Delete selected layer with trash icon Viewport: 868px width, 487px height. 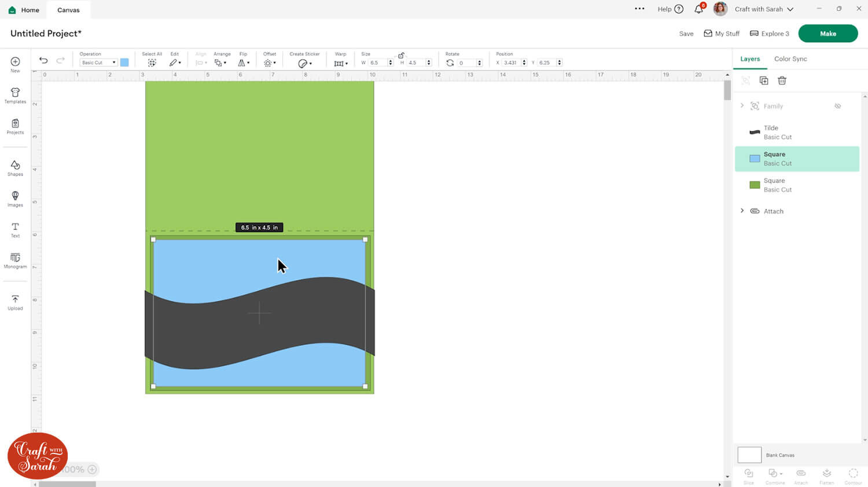[782, 80]
